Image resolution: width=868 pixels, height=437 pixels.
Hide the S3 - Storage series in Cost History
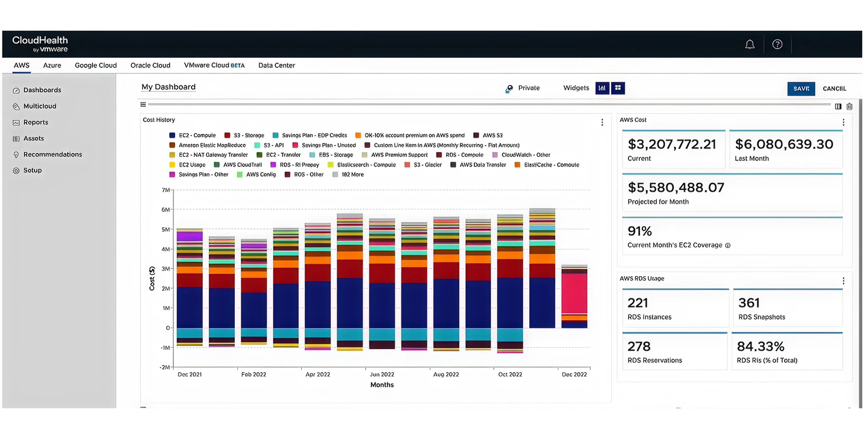(244, 135)
